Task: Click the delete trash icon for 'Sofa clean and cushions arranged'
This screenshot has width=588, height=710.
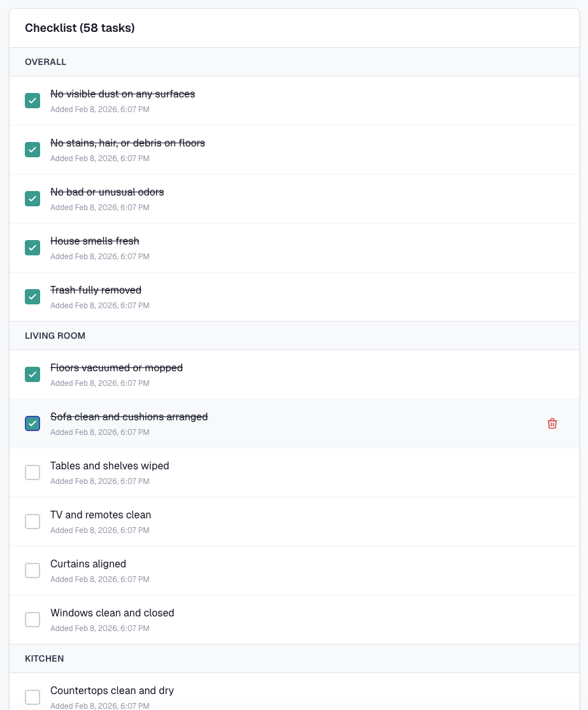Action: tap(552, 423)
